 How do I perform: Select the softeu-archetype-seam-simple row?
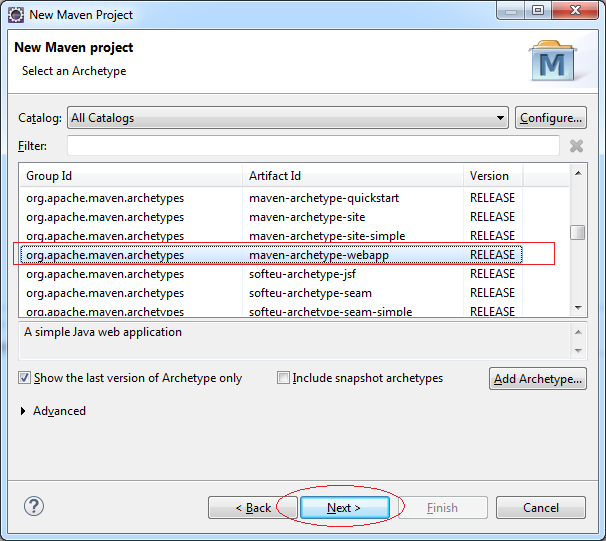click(271, 310)
